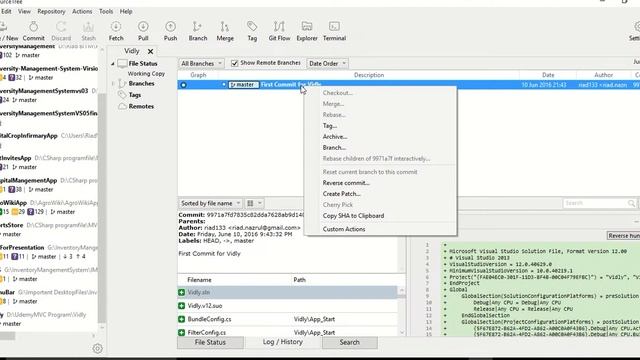Image resolution: width=640 pixels, height=360 pixels.
Task: Fetch from remote using Fetch icon
Action: (x=116, y=31)
